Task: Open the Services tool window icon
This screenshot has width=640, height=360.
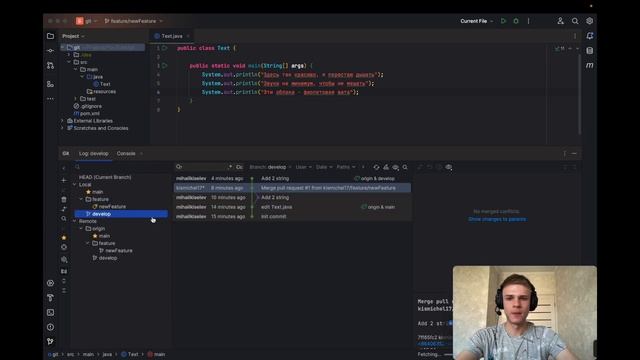Action: click(x=50, y=283)
